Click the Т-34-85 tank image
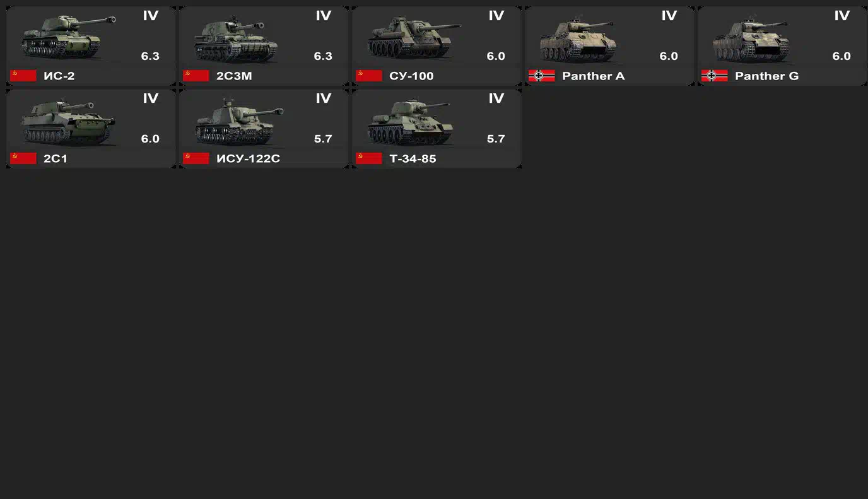 point(411,122)
